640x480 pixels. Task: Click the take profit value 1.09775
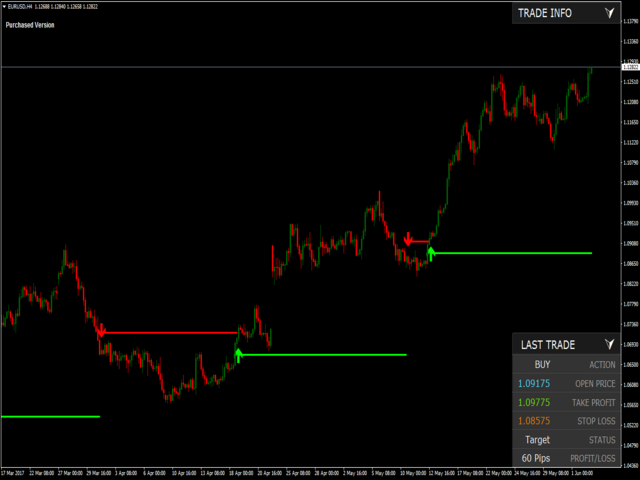[534, 402]
